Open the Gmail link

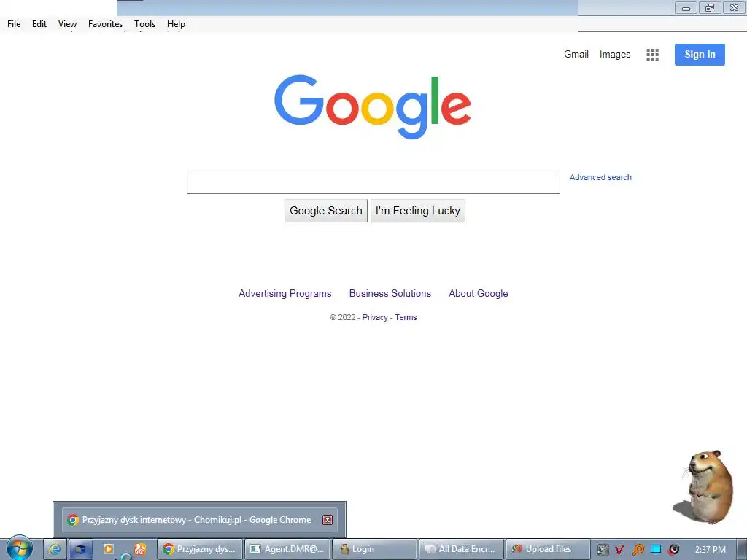click(576, 54)
